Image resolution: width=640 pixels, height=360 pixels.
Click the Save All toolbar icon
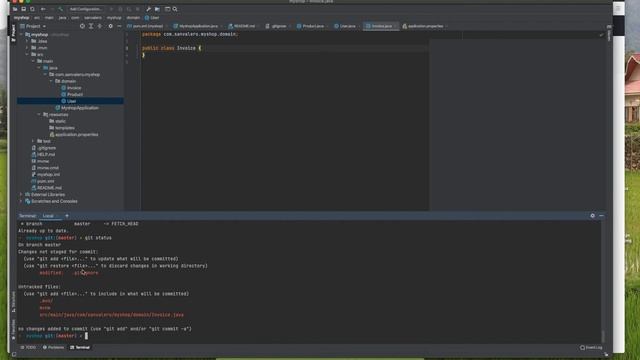click(x=24, y=9)
